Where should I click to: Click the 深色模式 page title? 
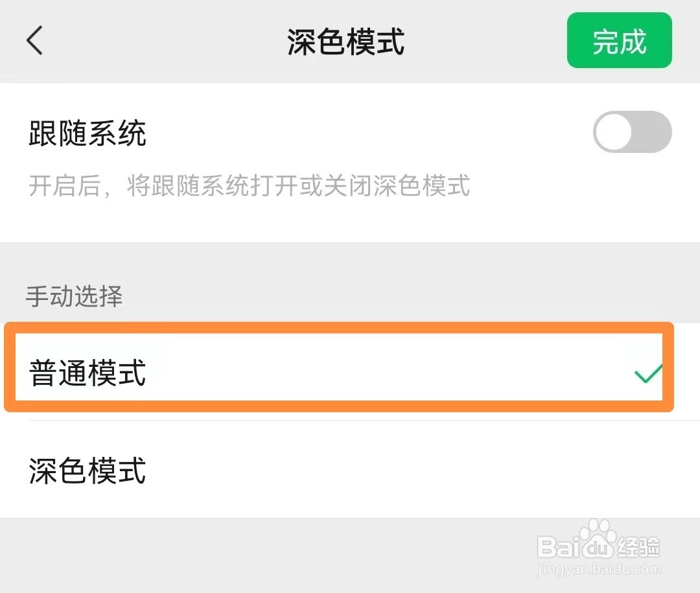(x=346, y=41)
